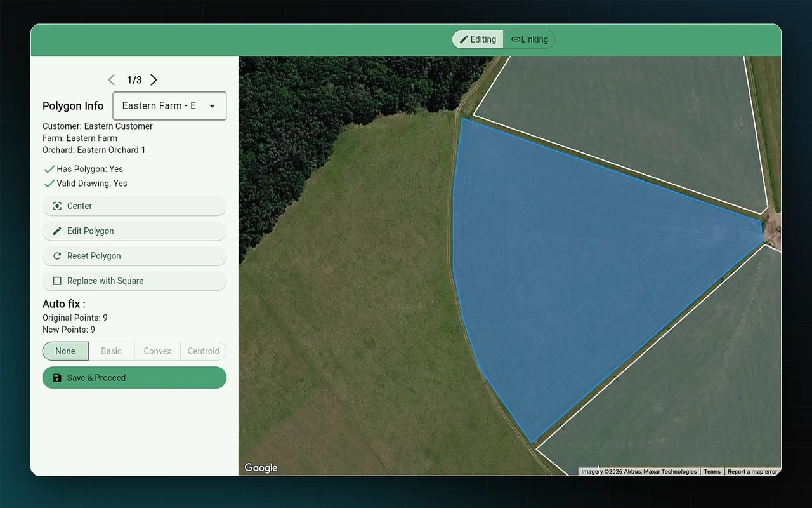Screen dimensions: 812x508
Task: Click the map imagery attribution text
Action: 639,472
